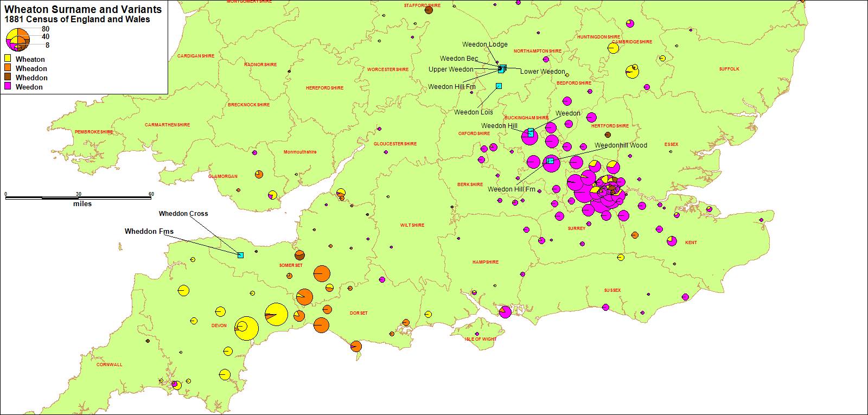Pick the magenta Weedon legend swatch
The width and height of the screenshot is (868, 415).
[x=8, y=86]
